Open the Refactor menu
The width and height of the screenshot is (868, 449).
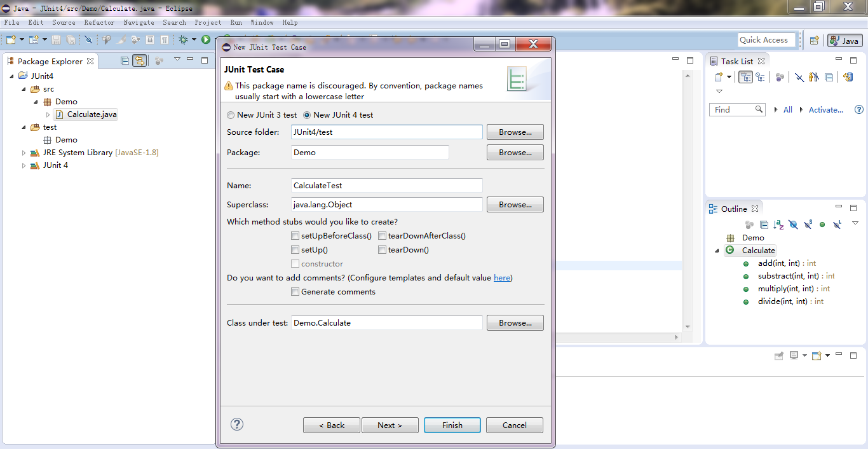100,22
